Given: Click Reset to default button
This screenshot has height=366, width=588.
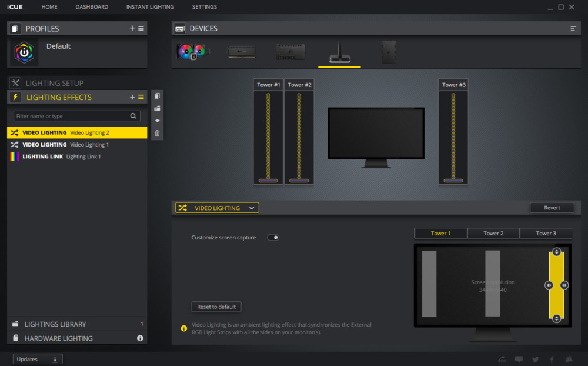Looking at the screenshot, I should [216, 307].
